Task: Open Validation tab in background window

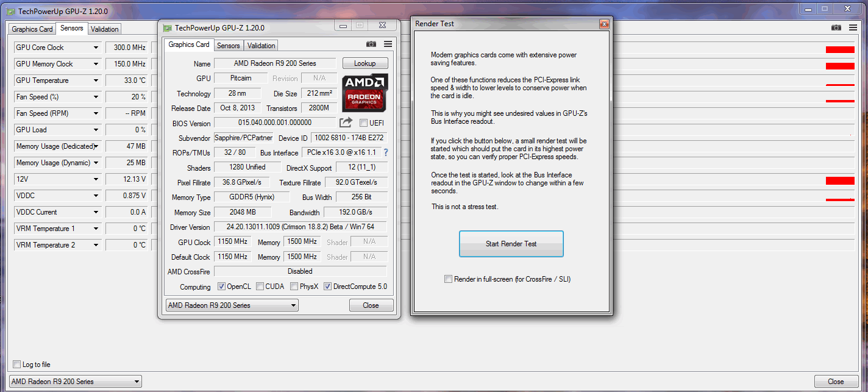Action: (x=105, y=29)
